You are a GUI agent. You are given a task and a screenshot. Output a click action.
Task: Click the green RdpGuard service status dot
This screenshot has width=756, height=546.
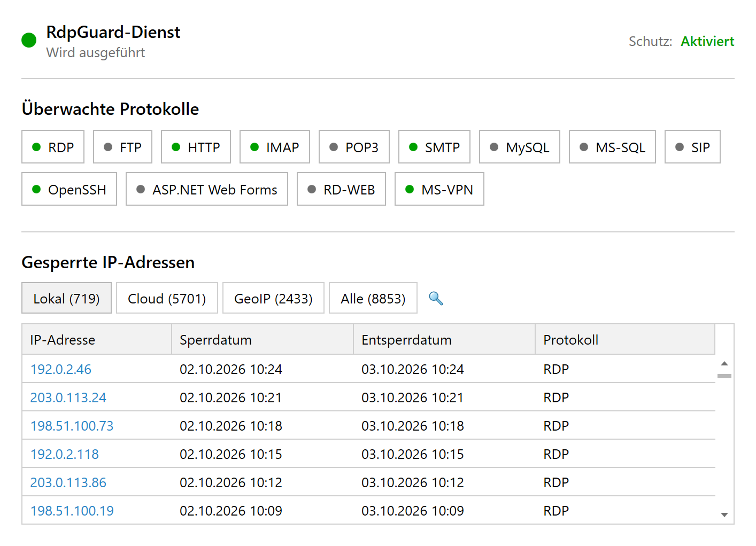click(x=29, y=40)
